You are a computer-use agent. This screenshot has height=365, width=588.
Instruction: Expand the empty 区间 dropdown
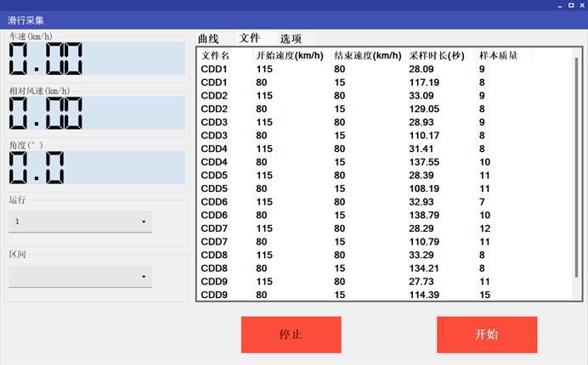tap(81, 276)
